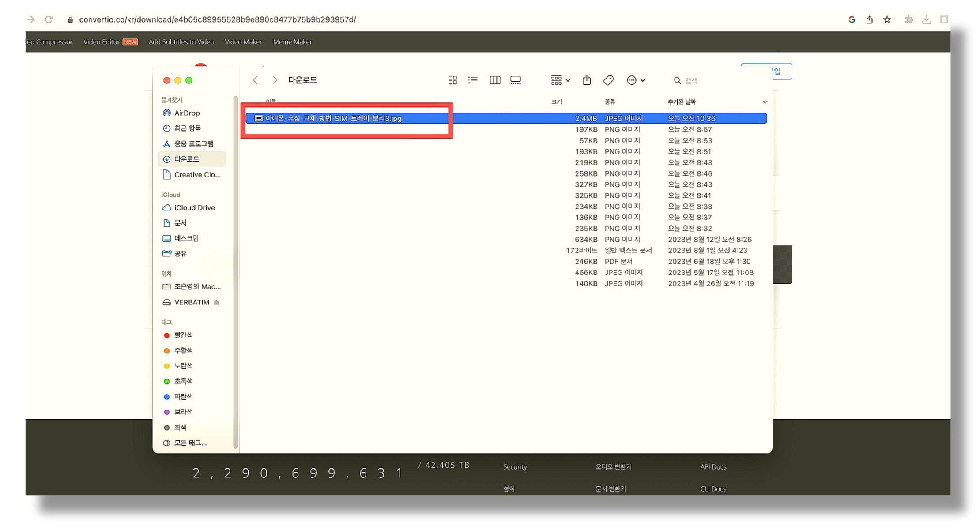980x526 pixels.
Task: Open the Finder group-by dropdown
Action: click(560, 80)
